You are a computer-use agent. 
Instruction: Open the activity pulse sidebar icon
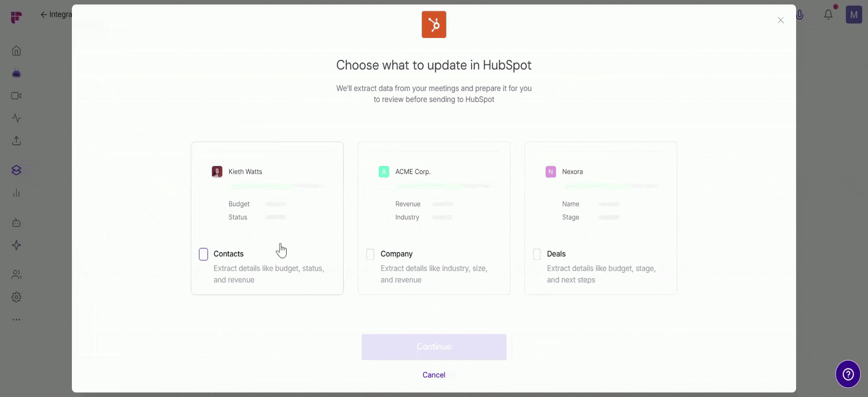click(x=16, y=118)
